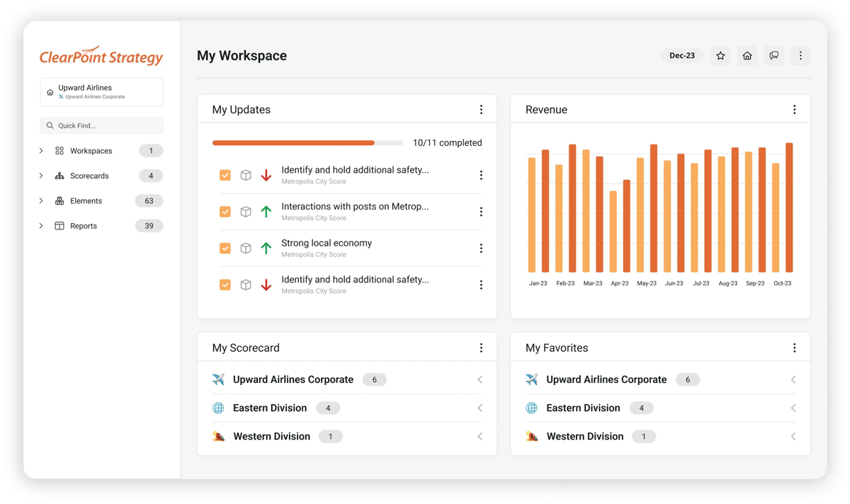
Task: Click the home icon beside the star
Action: click(747, 56)
